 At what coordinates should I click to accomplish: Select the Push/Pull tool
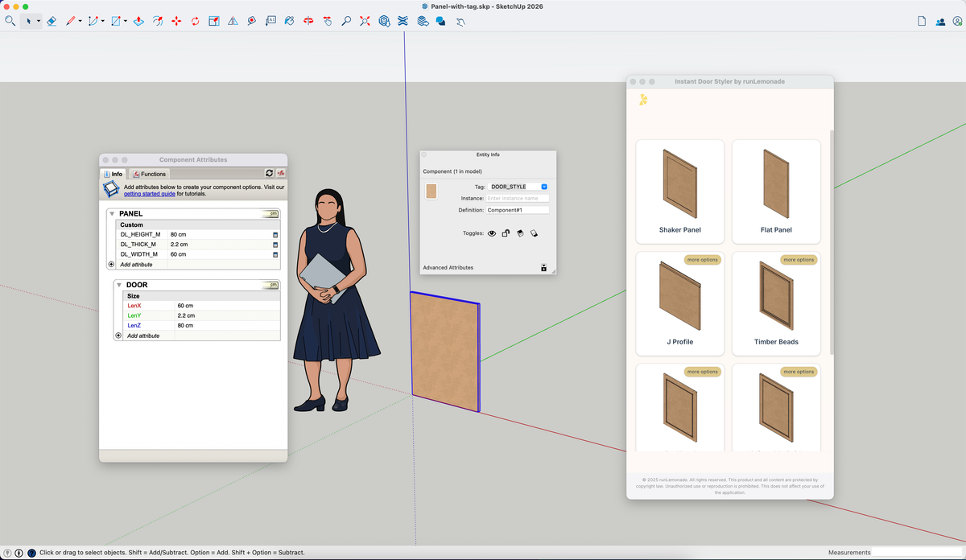click(x=138, y=21)
